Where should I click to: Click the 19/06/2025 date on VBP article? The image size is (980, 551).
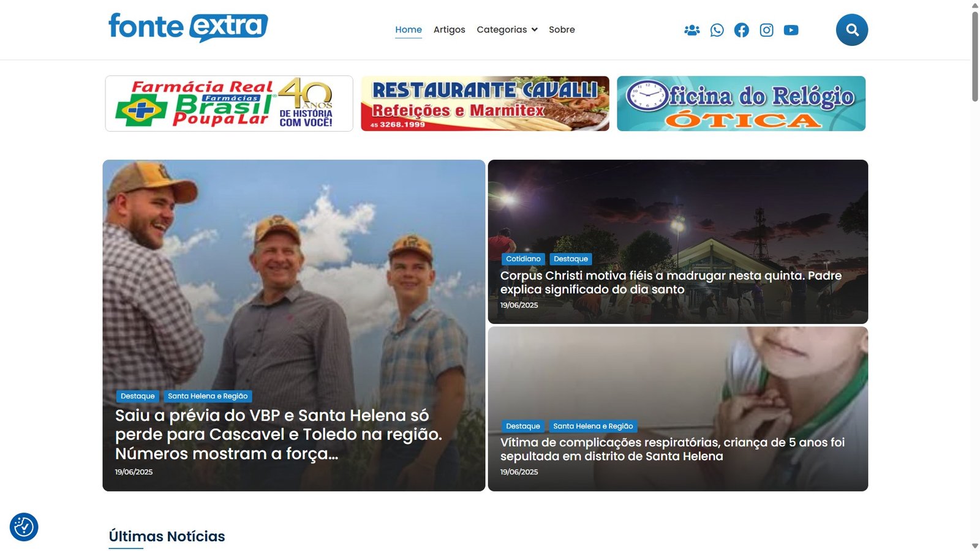click(x=134, y=472)
